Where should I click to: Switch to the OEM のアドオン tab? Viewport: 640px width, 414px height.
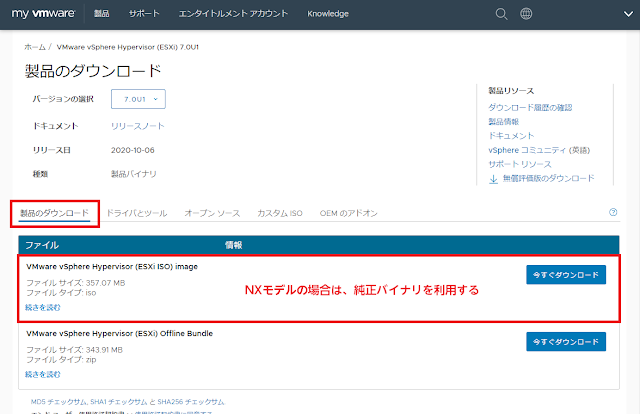point(349,213)
